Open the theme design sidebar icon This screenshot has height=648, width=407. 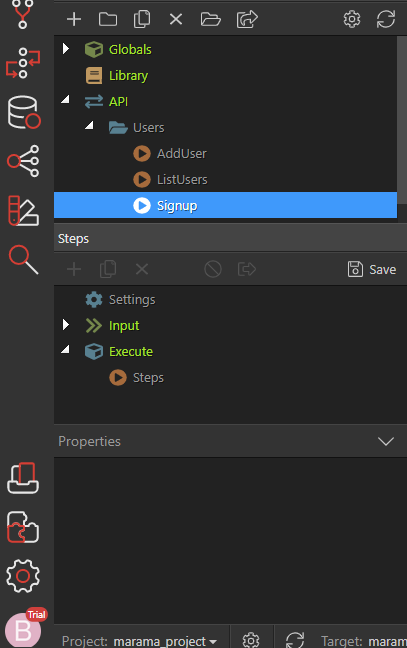tap(23, 210)
